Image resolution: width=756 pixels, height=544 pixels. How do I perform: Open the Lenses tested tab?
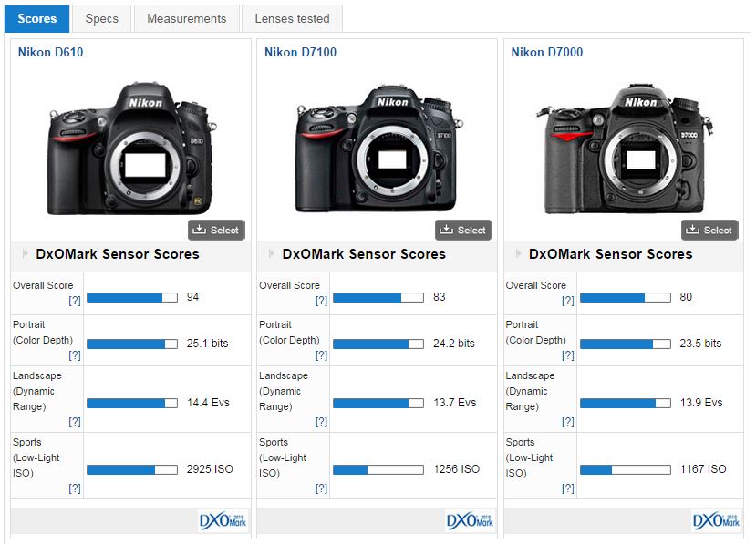tap(292, 19)
